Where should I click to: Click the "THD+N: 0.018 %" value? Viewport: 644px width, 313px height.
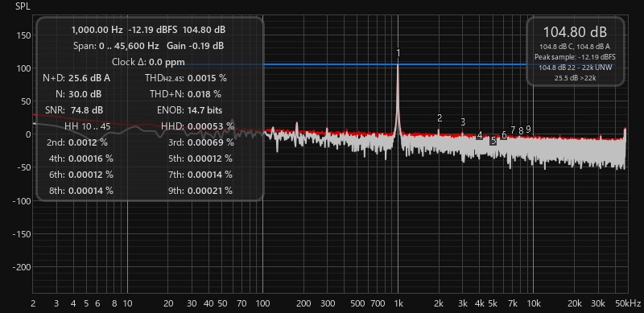pyautogui.click(x=185, y=94)
